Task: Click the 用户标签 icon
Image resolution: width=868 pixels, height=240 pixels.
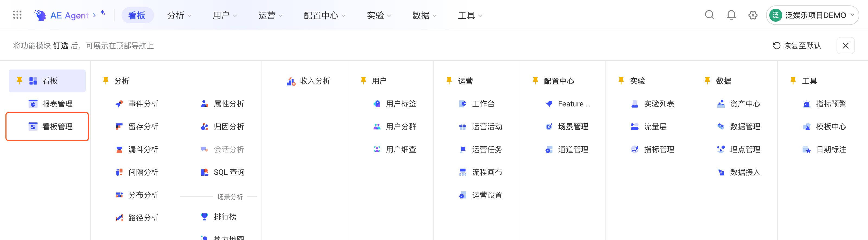Action: click(x=377, y=104)
